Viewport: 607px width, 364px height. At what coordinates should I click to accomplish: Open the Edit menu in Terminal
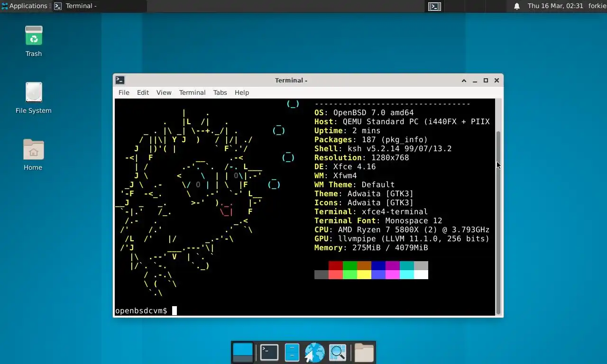click(x=143, y=92)
